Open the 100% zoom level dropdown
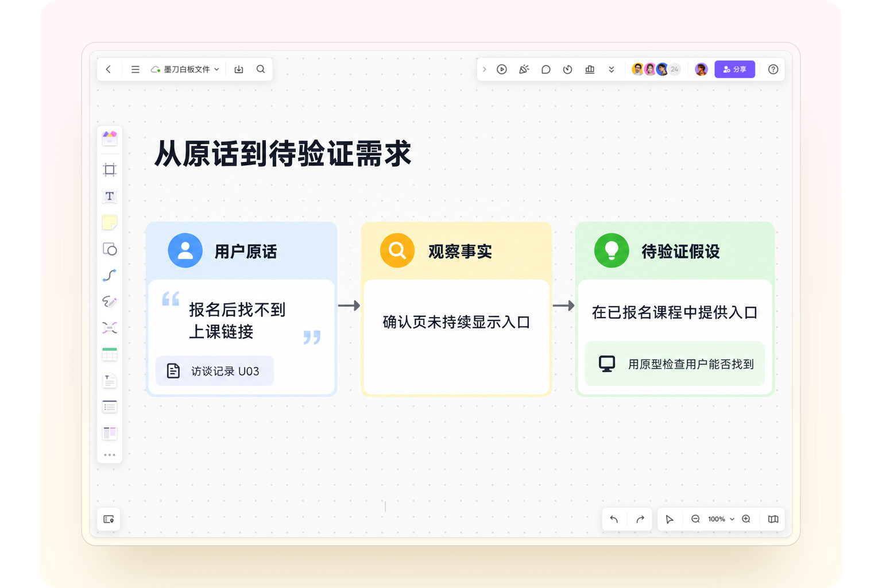The width and height of the screenshot is (882, 588). pos(721,519)
